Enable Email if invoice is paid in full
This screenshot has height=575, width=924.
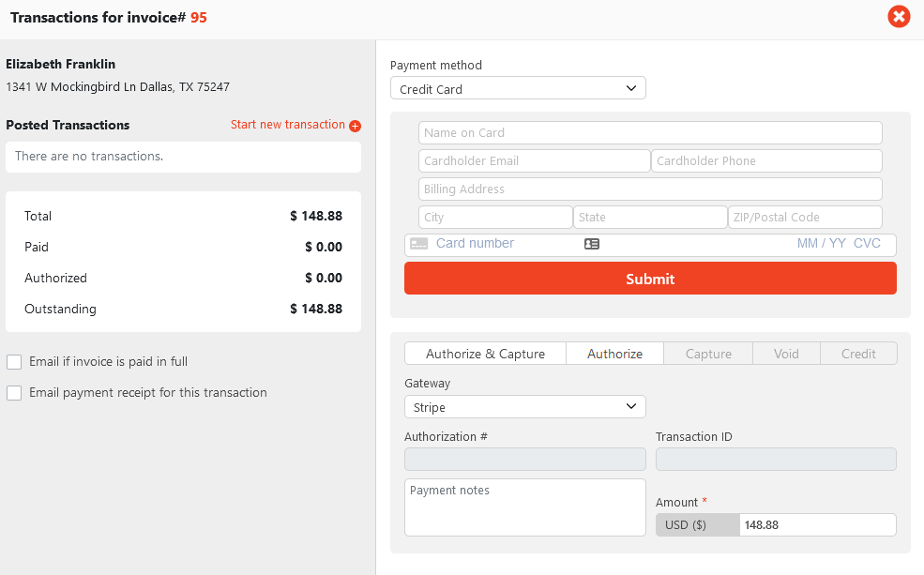(x=14, y=362)
